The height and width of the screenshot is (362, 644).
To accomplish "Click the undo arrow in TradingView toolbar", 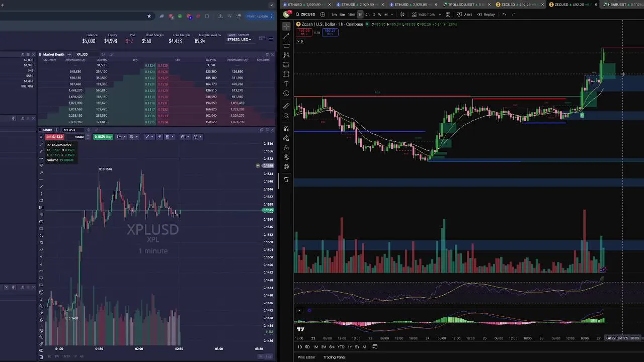I will point(504,14).
